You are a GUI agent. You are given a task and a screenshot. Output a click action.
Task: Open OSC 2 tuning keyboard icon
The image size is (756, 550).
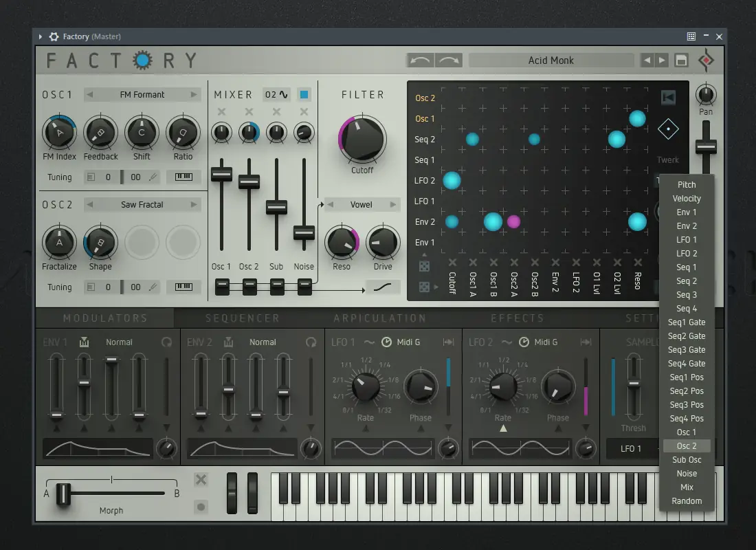(184, 287)
